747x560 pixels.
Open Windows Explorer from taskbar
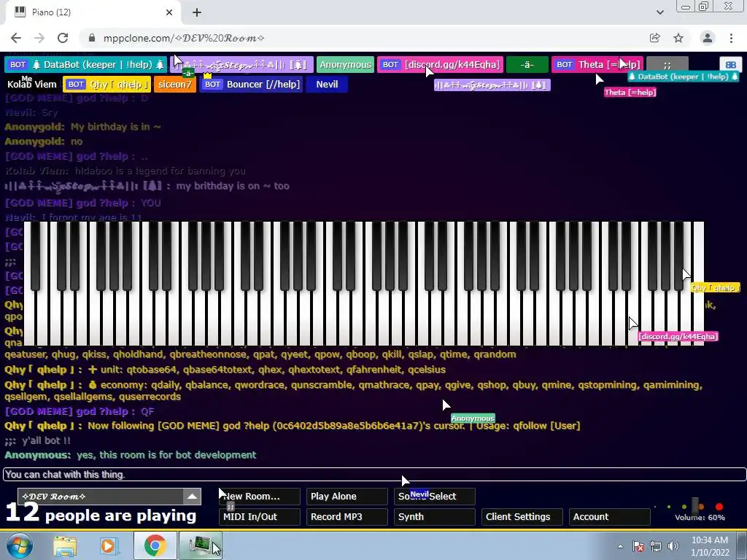[x=65, y=545]
